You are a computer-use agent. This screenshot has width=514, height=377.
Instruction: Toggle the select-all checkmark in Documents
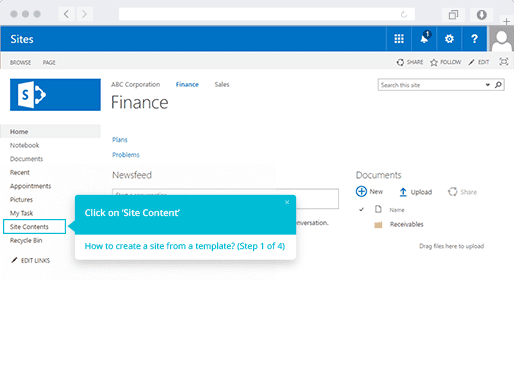coord(361,209)
